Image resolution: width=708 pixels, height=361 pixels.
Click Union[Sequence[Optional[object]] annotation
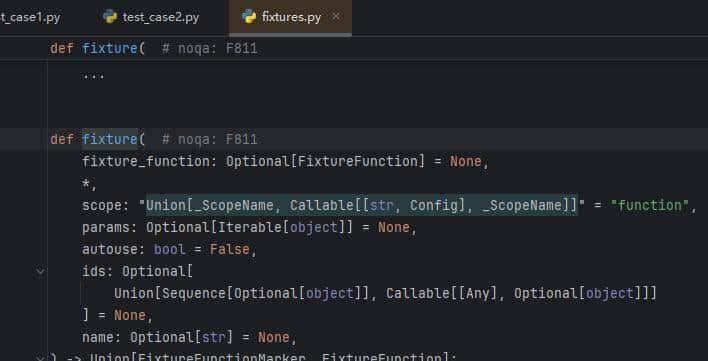pyautogui.click(x=242, y=294)
